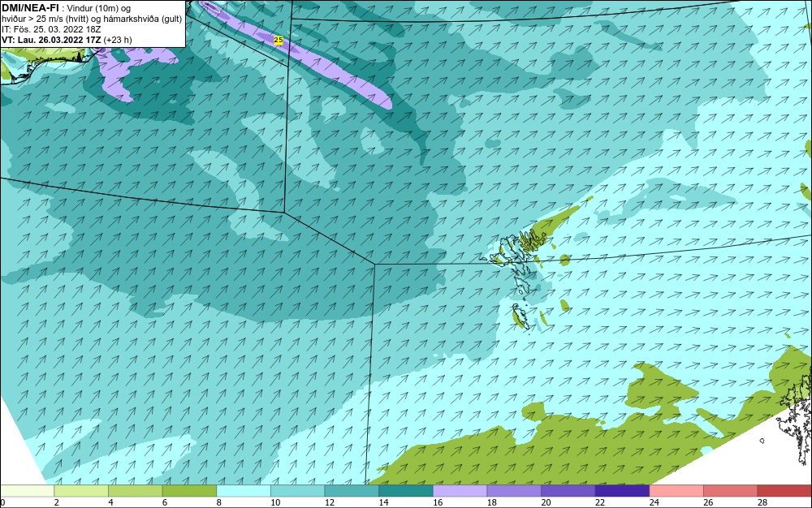Viewport: 812px width, 508px height.
Task: Click the 26-28 m/s salmon legend swatch
Action: [x=731, y=491]
